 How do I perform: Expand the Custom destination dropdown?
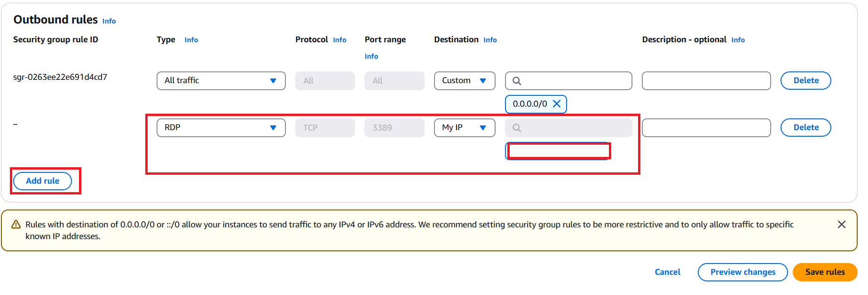pos(464,81)
